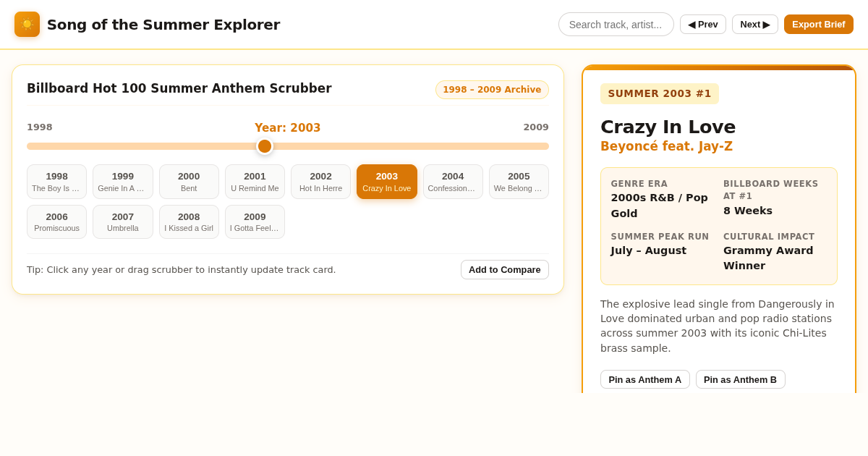Switch to the 2004 Confessions chip
The height and width of the screenshot is (456, 868).
[453, 182]
